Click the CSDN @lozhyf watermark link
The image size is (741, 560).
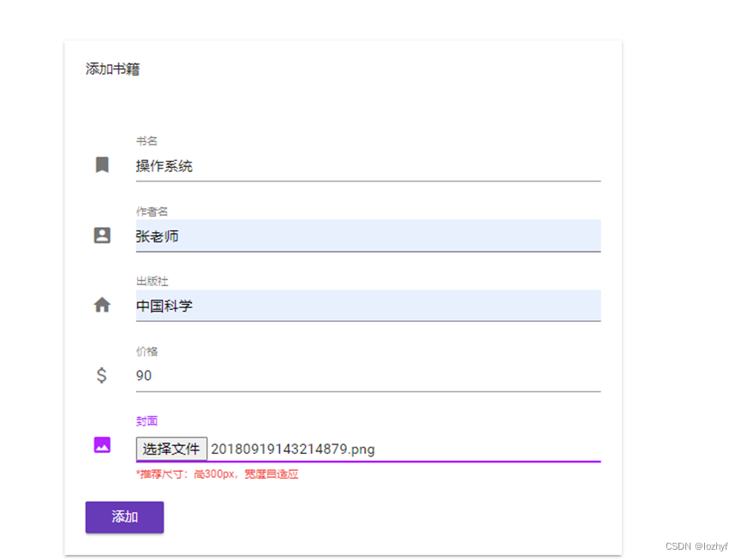(697, 545)
